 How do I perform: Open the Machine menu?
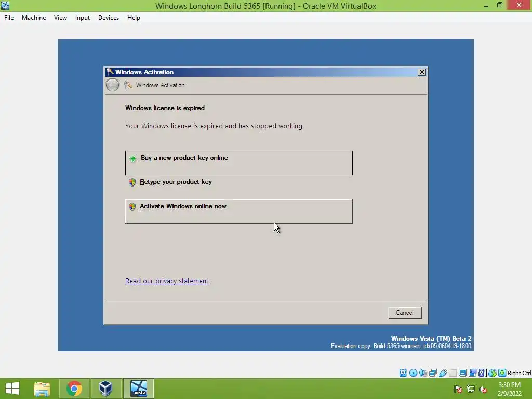click(x=34, y=18)
